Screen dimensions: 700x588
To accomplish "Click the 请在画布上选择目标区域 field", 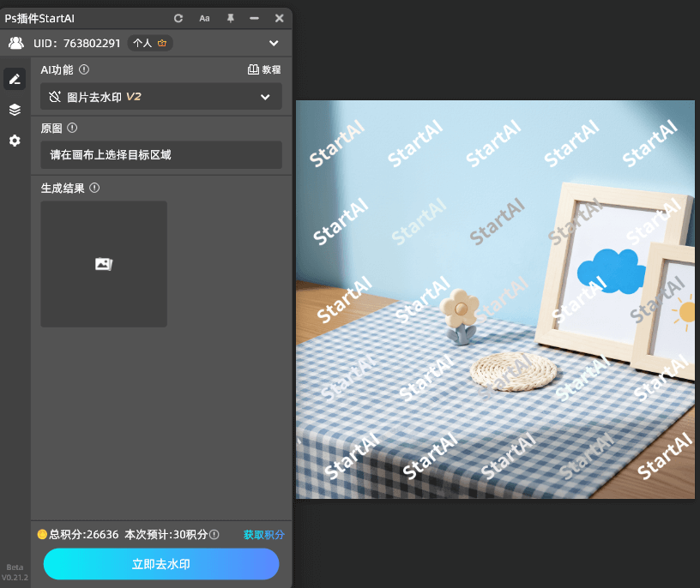I will click(x=161, y=155).
